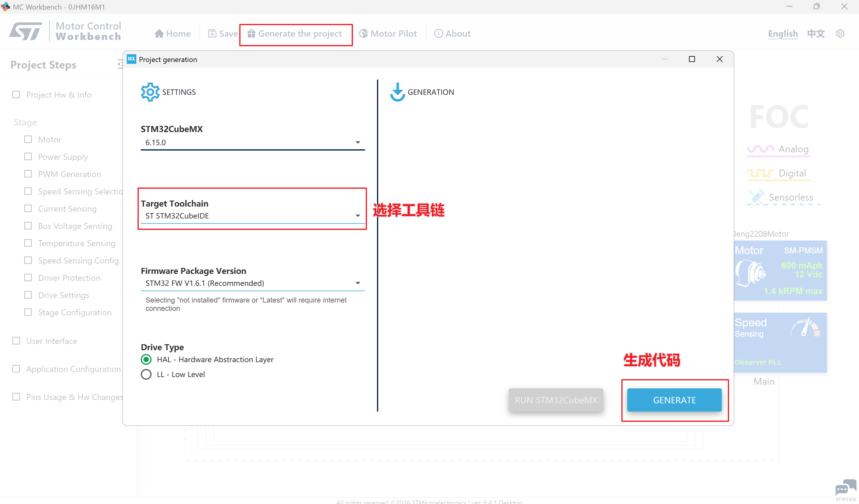Open the Speed Sensing Observer PLL card
Image resolution: width=859 pixels, height=504 pixels.
[780, 342]
